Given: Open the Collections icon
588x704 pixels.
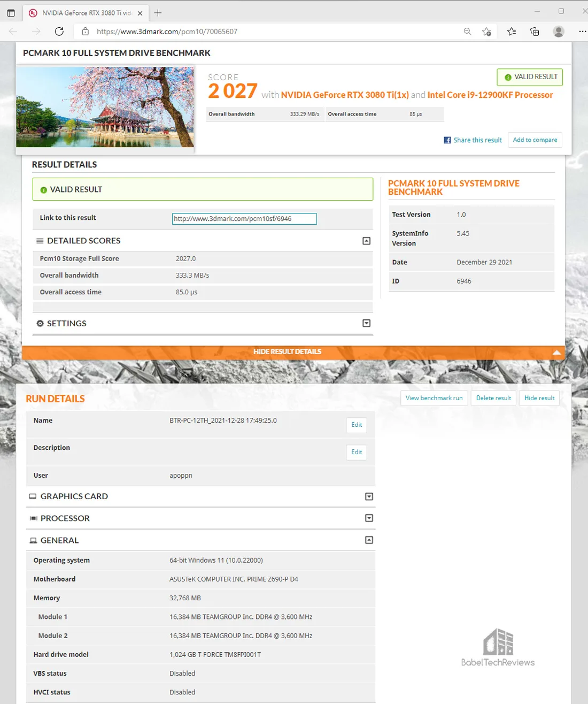Looking at the screenshot, I should (x=535, y=32).
